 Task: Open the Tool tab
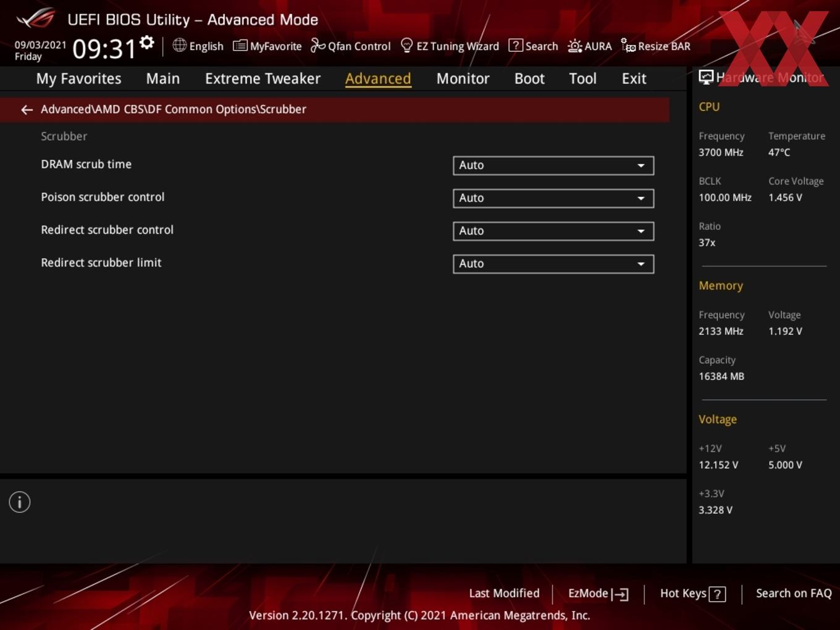pos(582,78)
